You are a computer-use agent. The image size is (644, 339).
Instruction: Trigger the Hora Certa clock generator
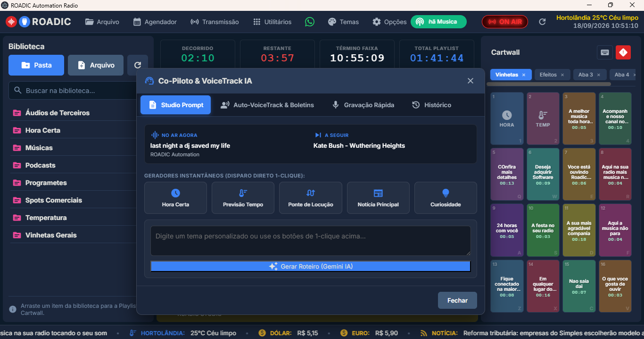[x=175, y=198]
